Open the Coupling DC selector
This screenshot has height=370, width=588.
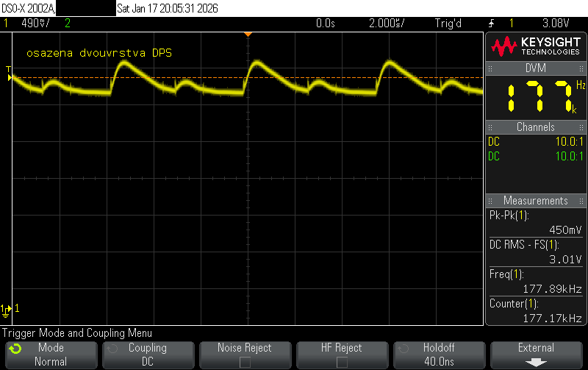point(147,355)
